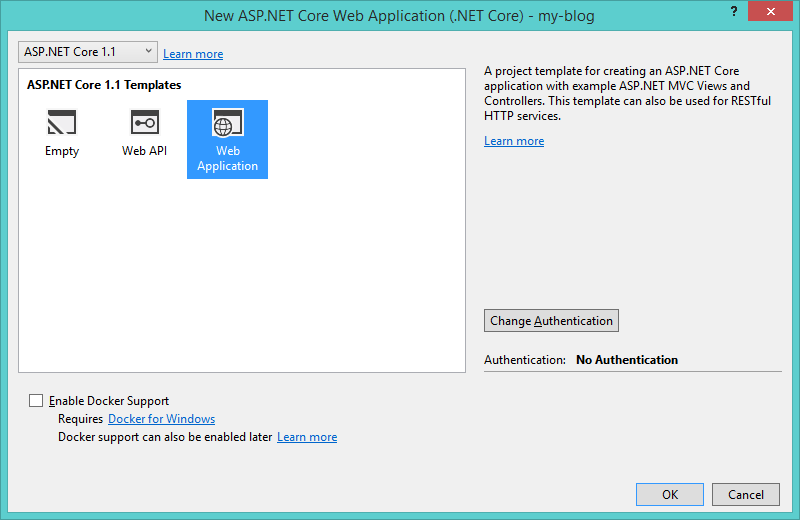Image resolution: width=800 pixels, height=520 pixels.
Task: Select the Web API template icon
Action: point(144,122)
